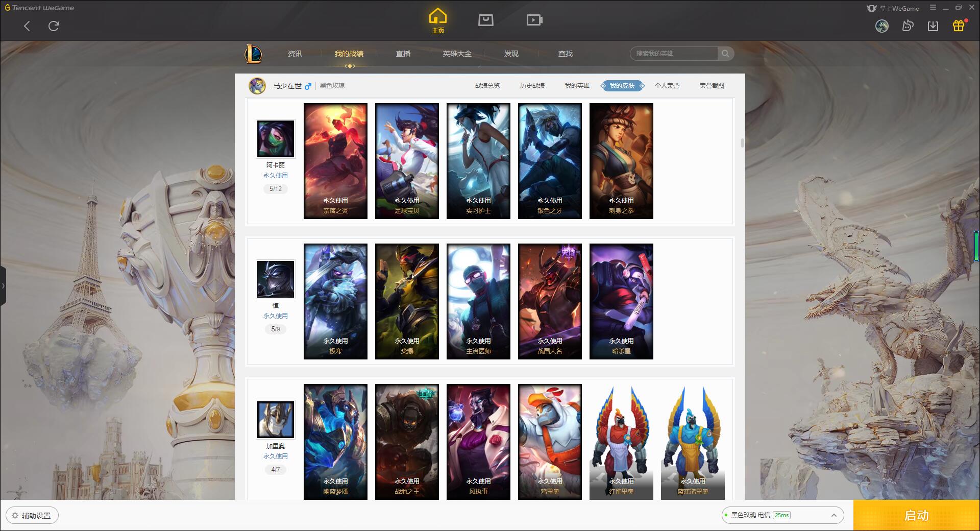Click the League of Legends logo

point(254,54)
